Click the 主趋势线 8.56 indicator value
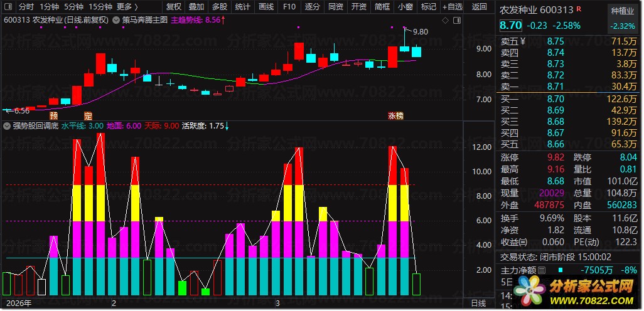 (198, 19)
